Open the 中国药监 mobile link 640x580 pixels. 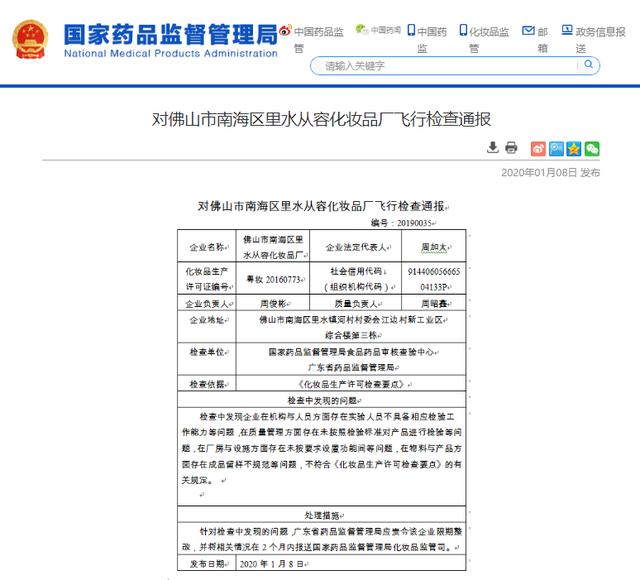coord(432,39)
